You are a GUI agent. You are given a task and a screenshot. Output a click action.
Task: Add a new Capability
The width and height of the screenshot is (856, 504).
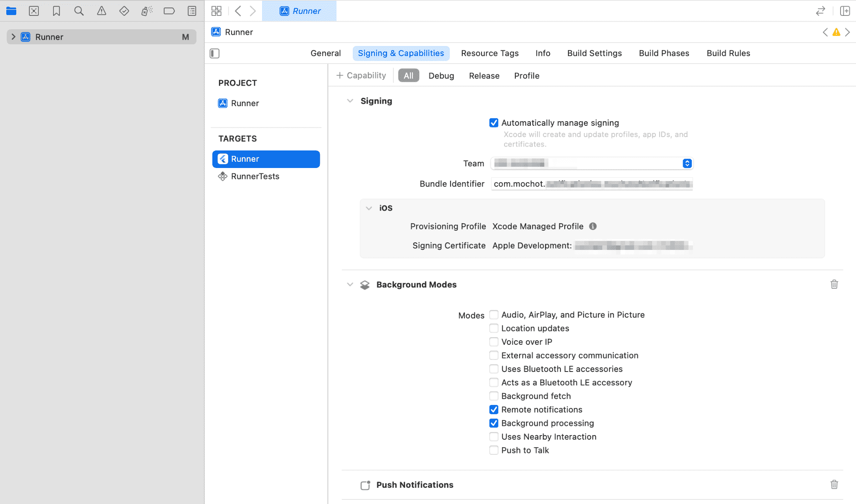pos(361,75)
